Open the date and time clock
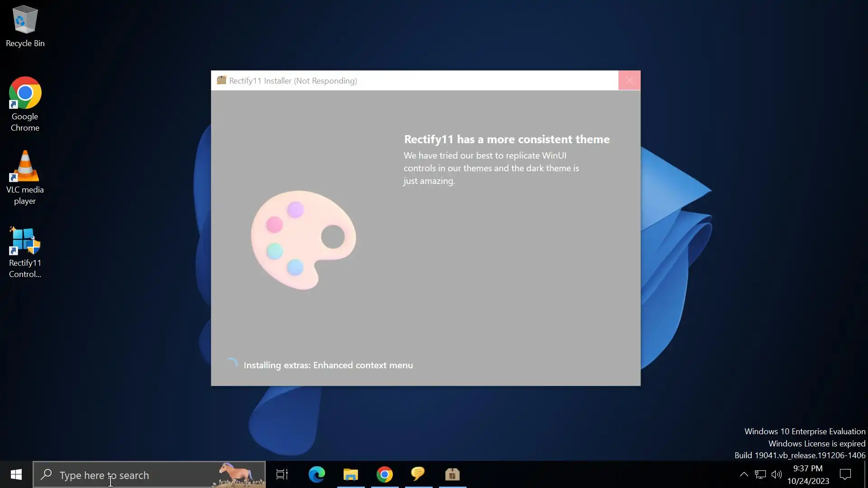This screenshot has width=868, height=488. (x=808, y=474)
